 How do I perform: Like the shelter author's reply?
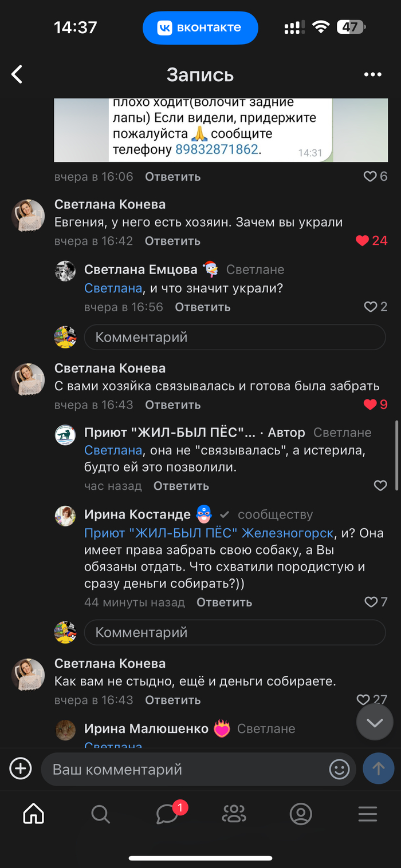380,486
